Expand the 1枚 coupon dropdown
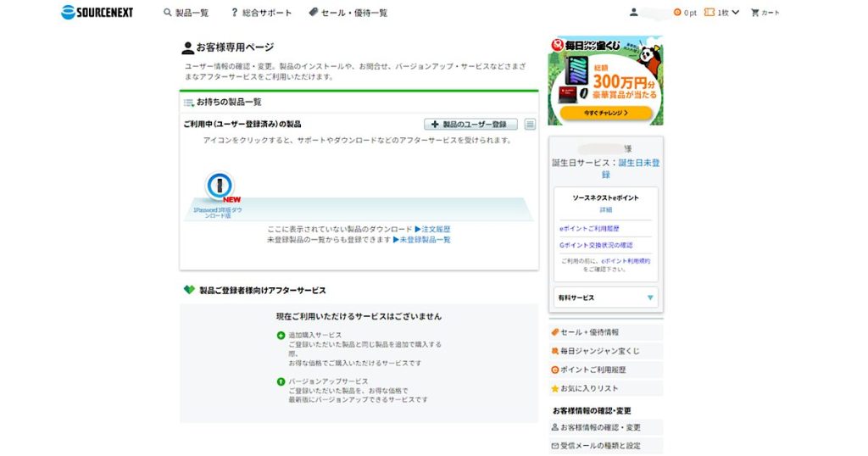 tap(722, 13)
